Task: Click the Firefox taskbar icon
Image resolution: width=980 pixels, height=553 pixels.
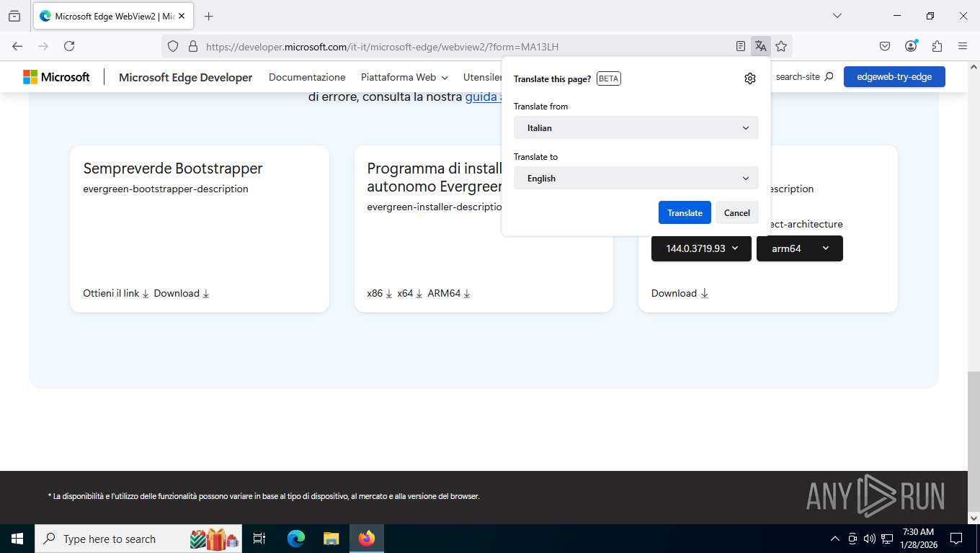Action: pyautogui.click(x=367, y=539)
